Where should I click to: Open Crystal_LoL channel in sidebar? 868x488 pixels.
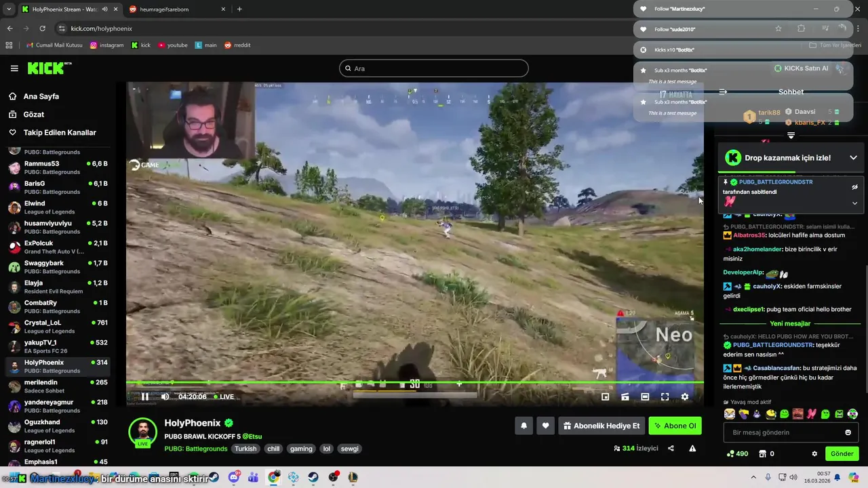(58, 327)
